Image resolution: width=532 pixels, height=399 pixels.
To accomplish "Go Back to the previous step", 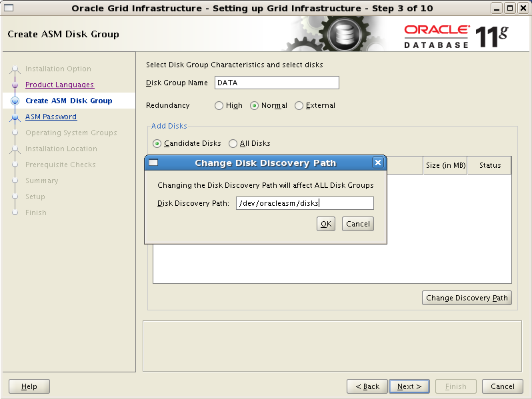I will 367,386.
